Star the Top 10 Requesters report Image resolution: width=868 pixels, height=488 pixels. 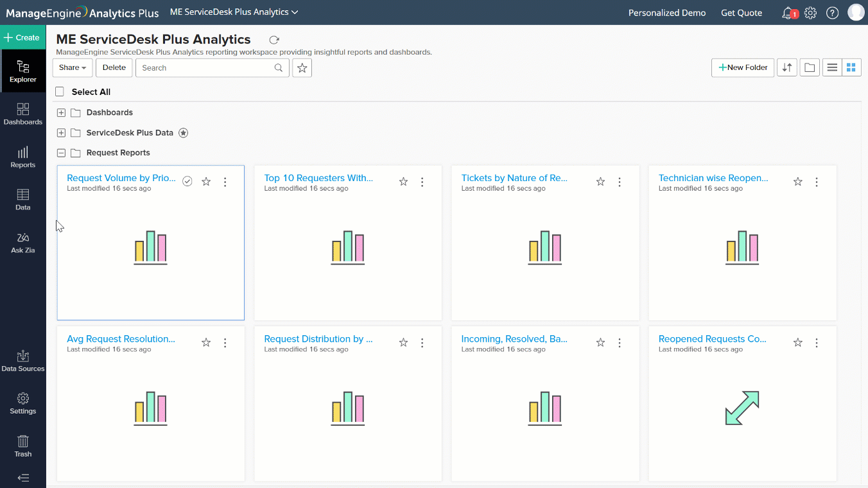point(403,182)
